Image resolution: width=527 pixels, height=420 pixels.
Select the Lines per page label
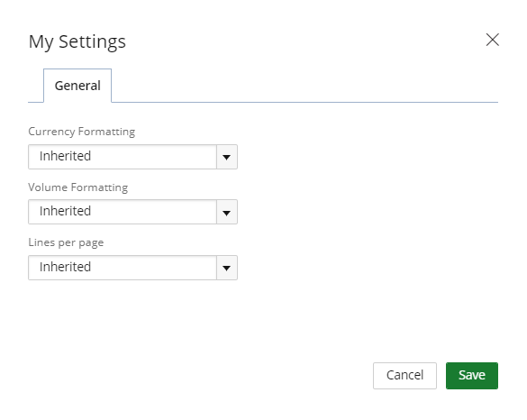pyautogui.click(x=66, y=242)
